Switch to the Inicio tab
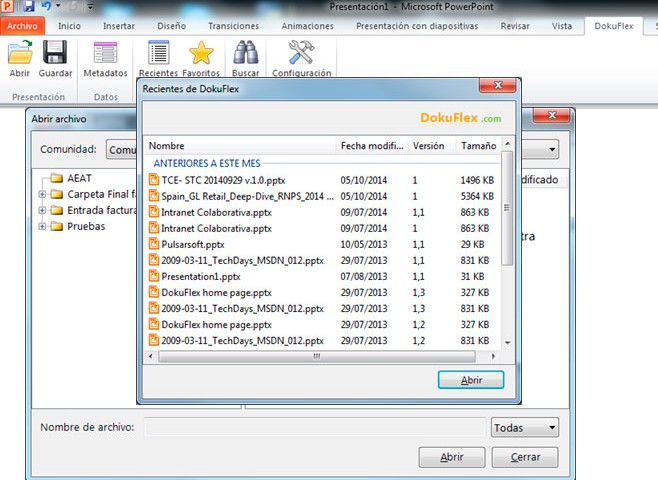The height and width of the screenshot is (480, 658). tap(69, 26)
